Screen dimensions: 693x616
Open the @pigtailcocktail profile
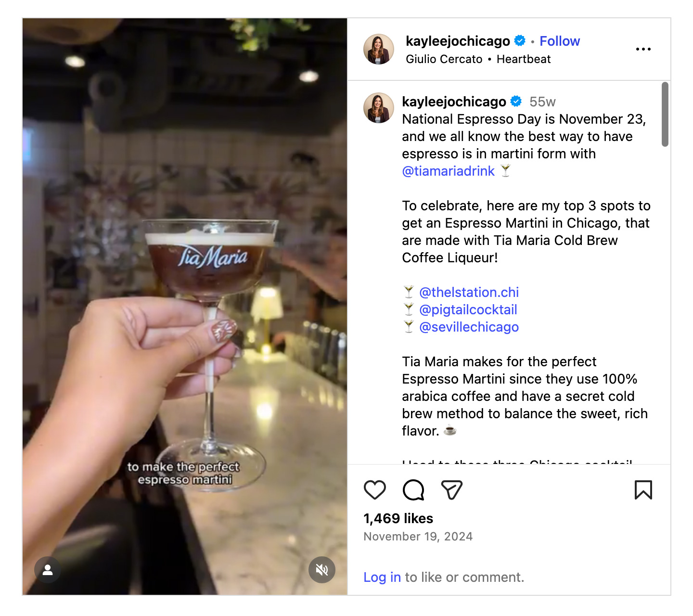tap(468, 310)
